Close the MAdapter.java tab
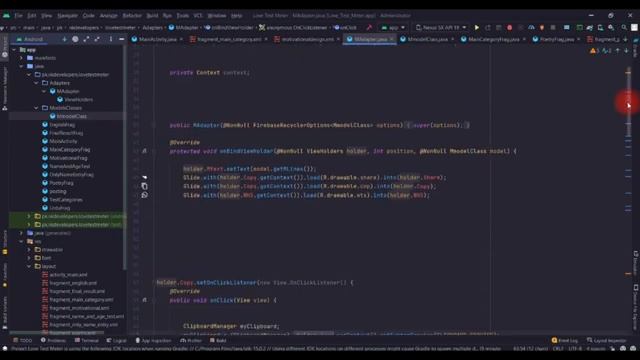The width and height of the screenshot is (640, 360). [x=391, y=40]
